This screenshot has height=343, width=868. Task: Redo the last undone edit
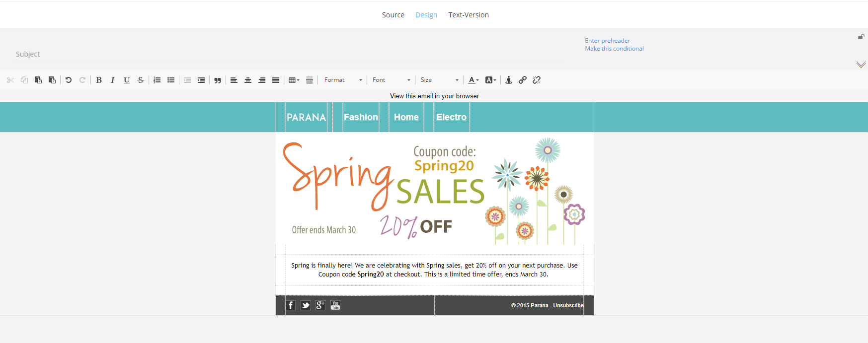click(82, 80)
